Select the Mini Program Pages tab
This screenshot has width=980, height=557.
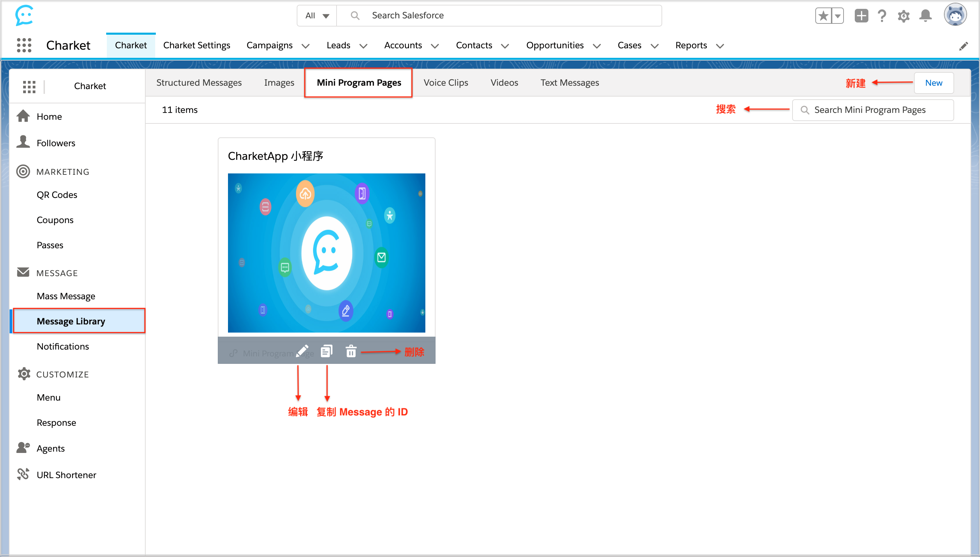(359, 83)
